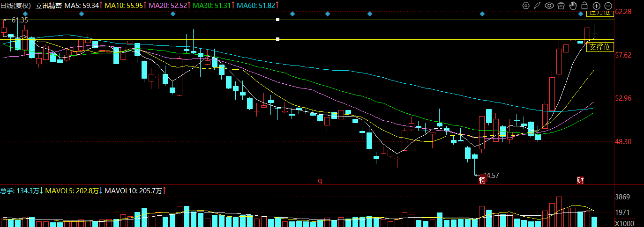
Task: Click the 52.96 price axis label
Action: pyautogui.click(x=624, y=98)
